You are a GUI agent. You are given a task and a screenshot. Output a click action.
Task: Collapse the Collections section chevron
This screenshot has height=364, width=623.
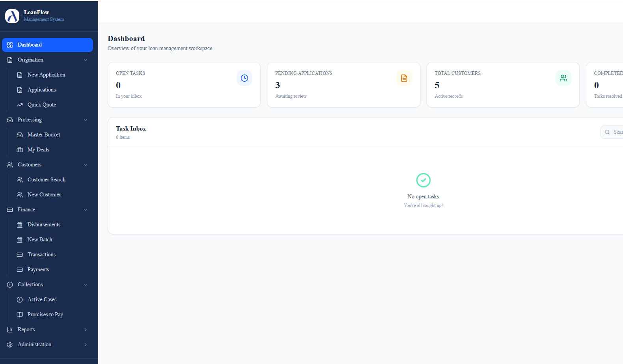tap(86, 285)
